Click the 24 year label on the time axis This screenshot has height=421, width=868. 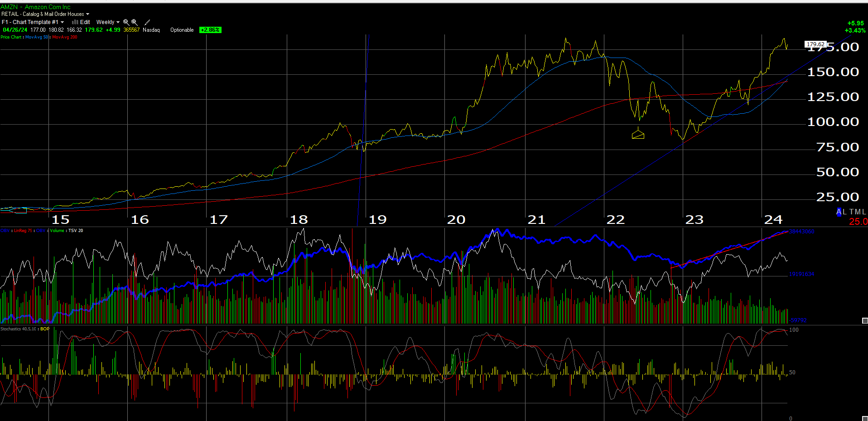point(773,220)
